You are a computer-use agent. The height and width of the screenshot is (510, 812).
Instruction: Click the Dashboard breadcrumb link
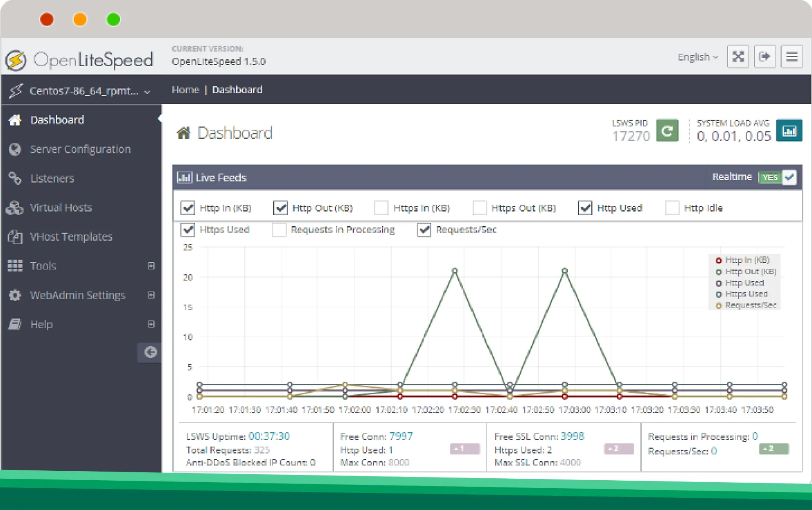(237, 90)
